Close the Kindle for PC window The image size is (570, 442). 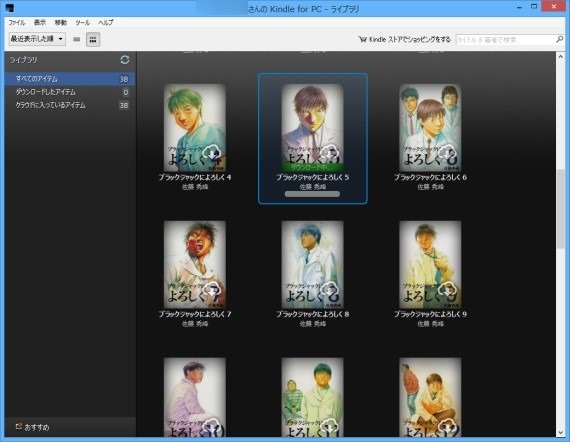(x=554, y=7)
